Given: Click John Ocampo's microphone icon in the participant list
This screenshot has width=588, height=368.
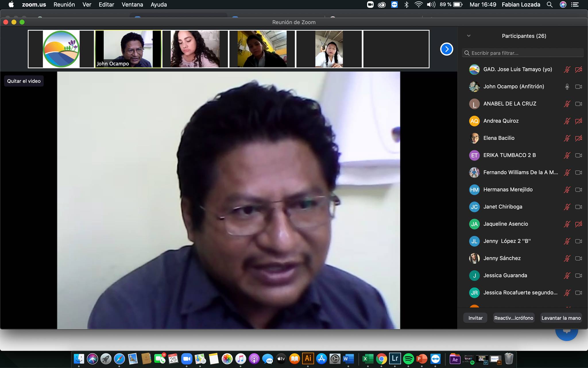Looking at the screenshot, I should [567, 87].
